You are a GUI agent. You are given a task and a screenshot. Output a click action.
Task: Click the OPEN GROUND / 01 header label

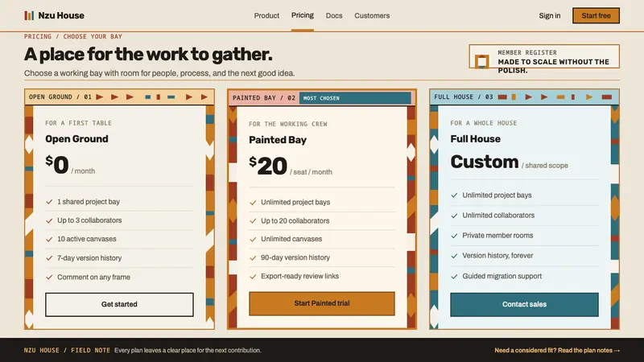[x=60, y=97]
